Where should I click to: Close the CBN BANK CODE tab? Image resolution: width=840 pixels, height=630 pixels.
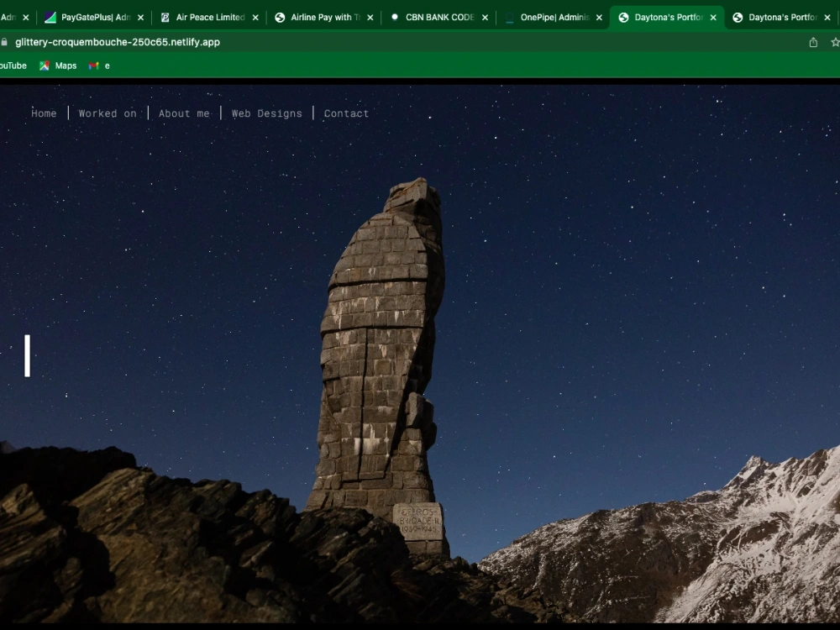[485, 18]
